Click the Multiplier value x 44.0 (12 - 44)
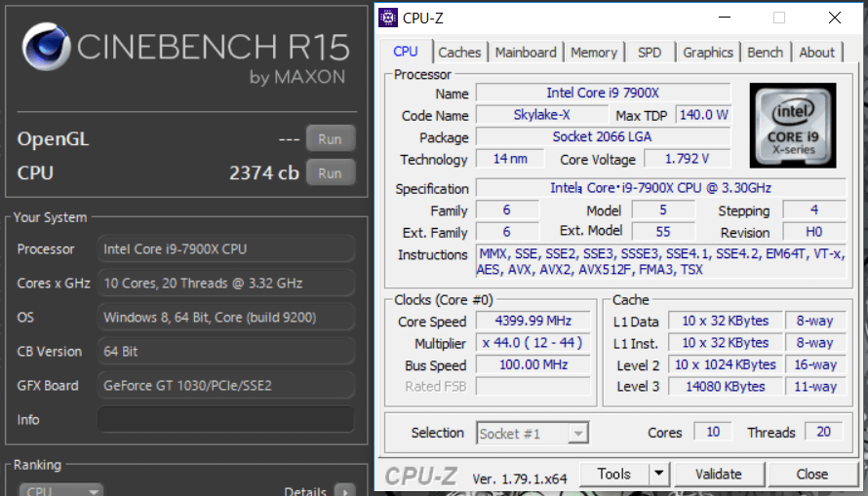 click(x=533, y=343)
